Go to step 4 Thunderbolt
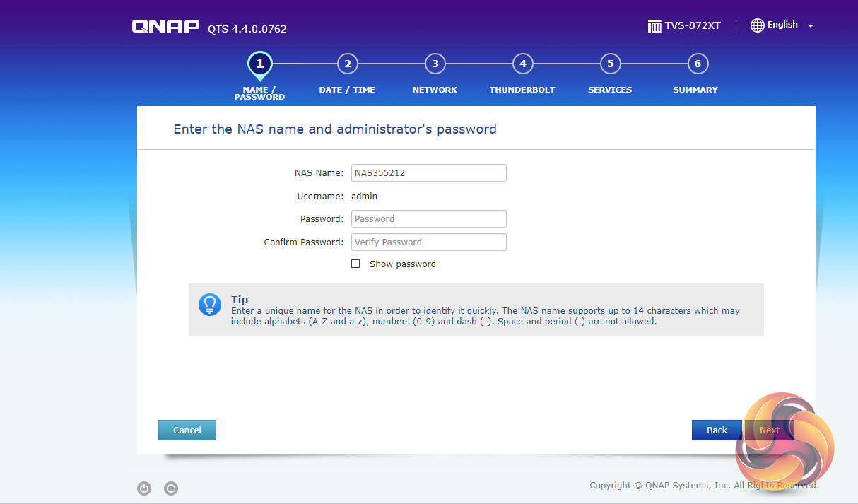 tap(522, 64)
